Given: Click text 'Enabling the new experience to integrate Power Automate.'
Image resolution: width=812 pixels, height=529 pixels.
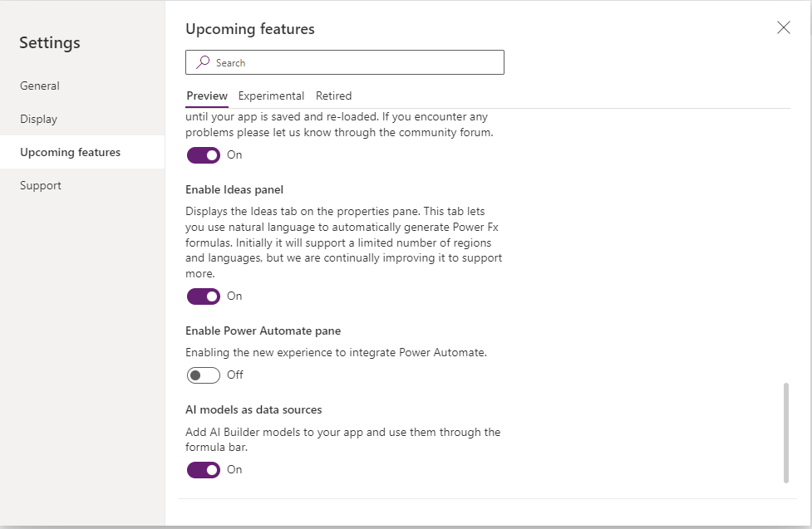Looking at the screenshot, I should (x=336, y=352).
